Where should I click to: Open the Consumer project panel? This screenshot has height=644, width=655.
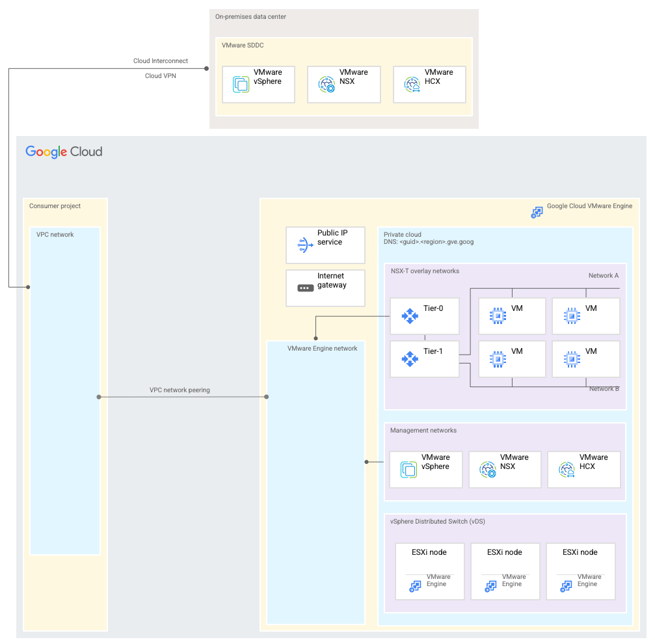click(x=55, y=206)
